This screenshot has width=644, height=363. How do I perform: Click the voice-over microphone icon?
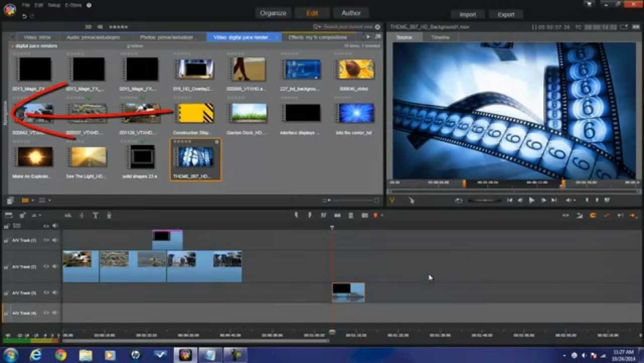(109, 215)
